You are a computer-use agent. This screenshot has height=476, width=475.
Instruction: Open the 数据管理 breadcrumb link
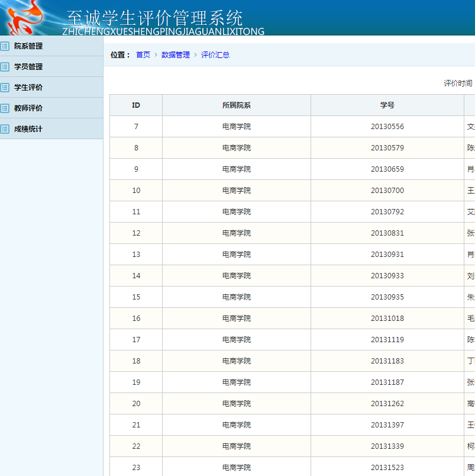tap(176, 55)
